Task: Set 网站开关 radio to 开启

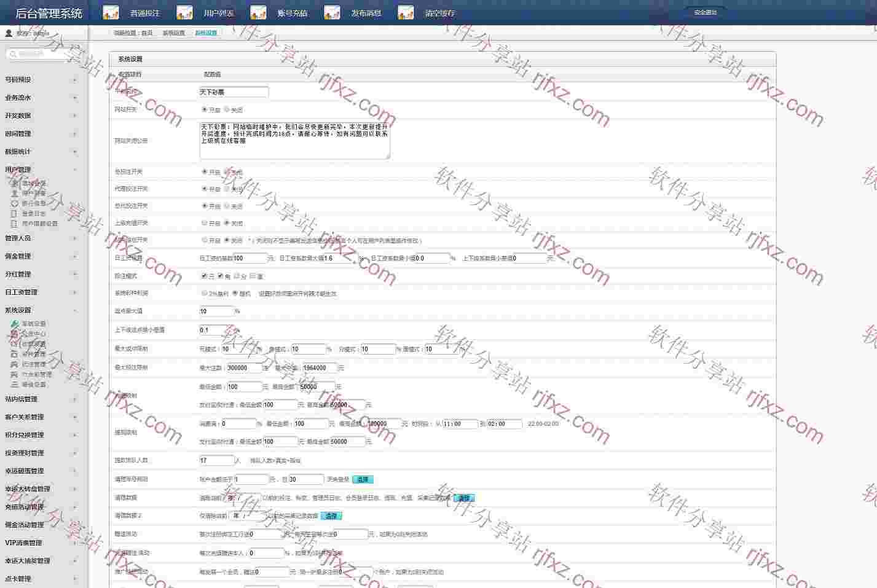Action: [x=205, y=109]
